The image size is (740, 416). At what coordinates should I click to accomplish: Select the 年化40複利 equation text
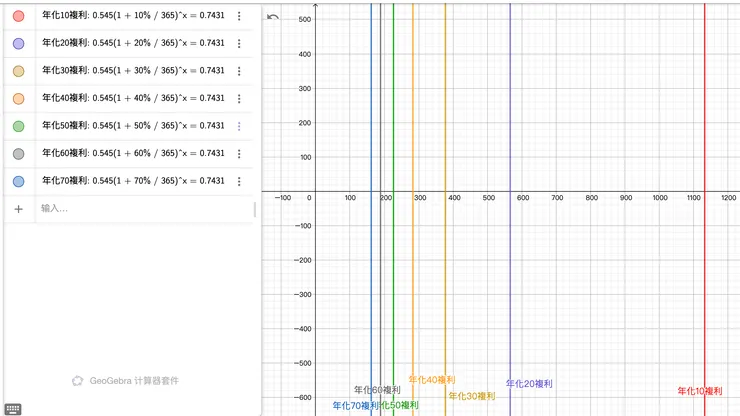[133, 98]
